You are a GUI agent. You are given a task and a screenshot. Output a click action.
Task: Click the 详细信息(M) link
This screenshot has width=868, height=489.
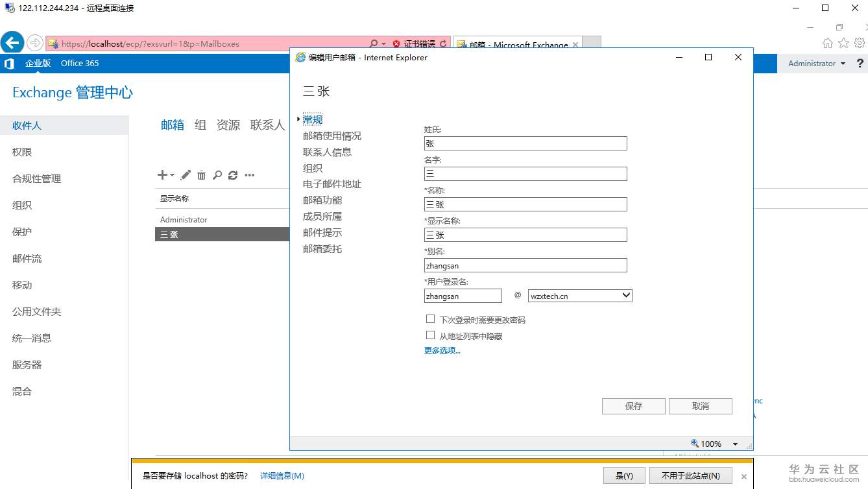point(282,476)
